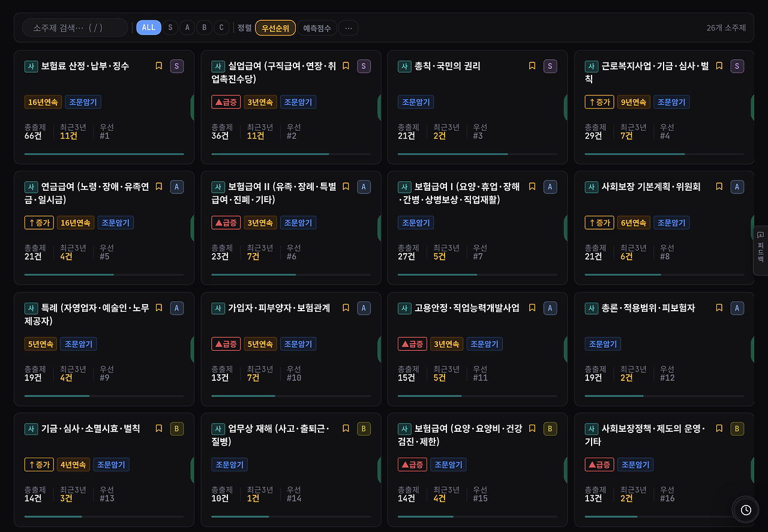Focus the 소주제 검색 search field
This screenshot has height=532, width=768.
[x=75, y=28]
